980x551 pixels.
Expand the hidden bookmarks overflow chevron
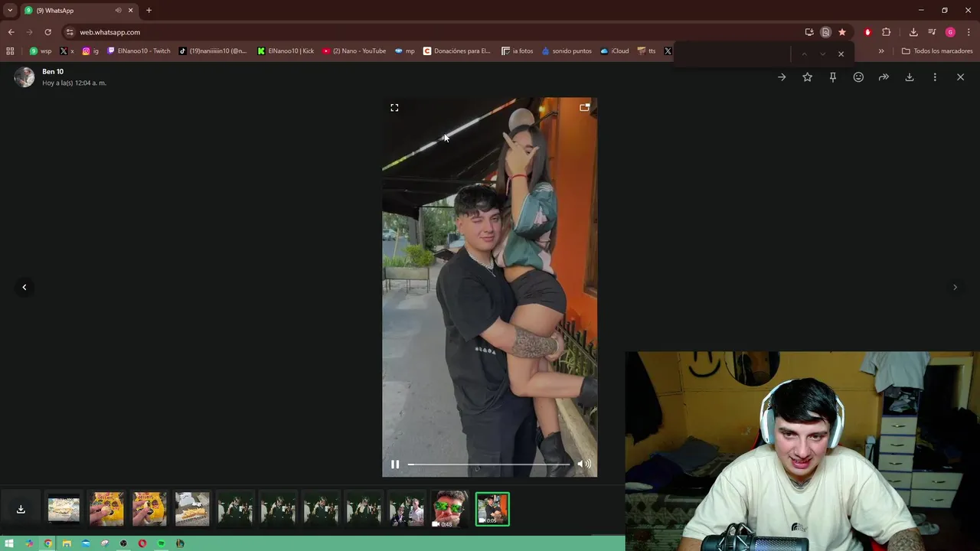coord(881,51)
